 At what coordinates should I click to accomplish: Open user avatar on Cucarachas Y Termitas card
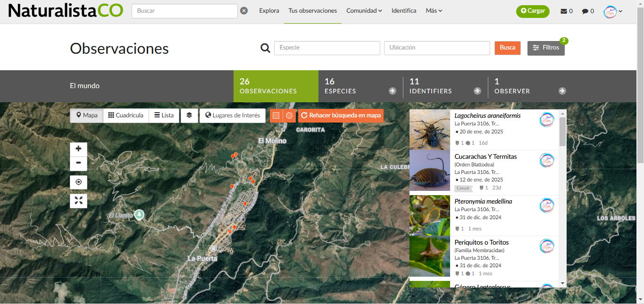coord(547,160)
